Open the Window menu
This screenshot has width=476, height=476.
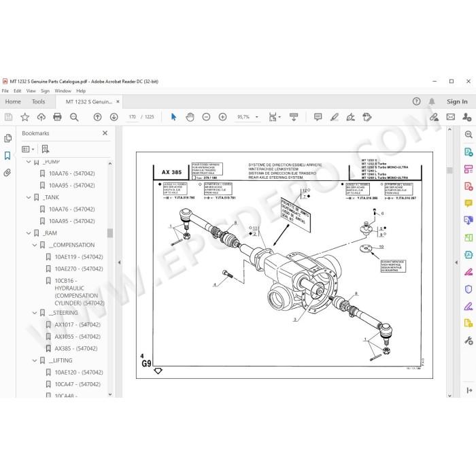[63, 90]
